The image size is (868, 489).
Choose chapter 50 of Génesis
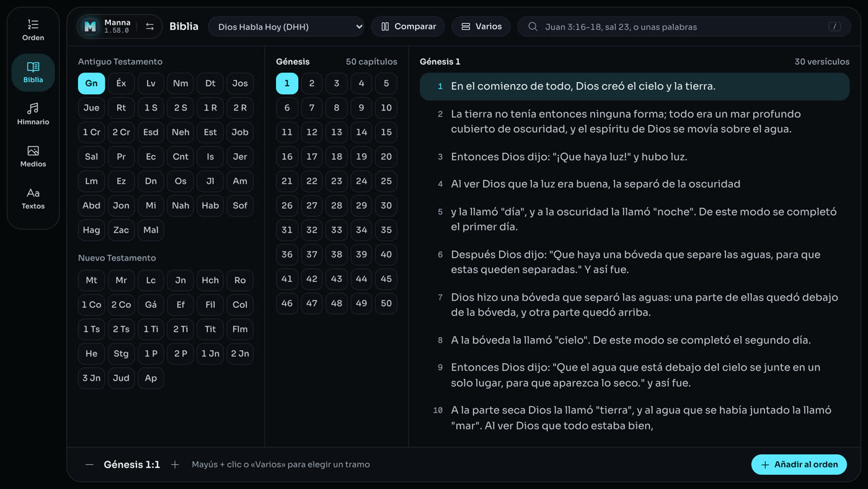386,303
